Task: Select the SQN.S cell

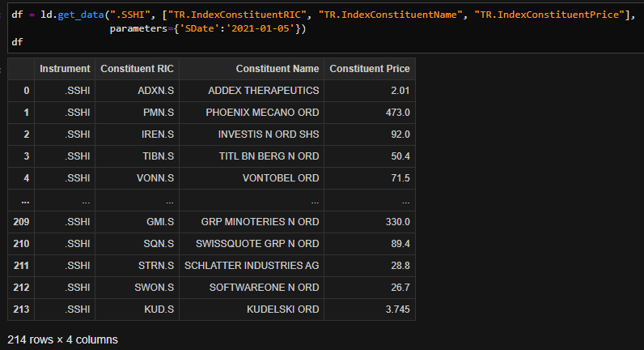Action: click(x=138, y=244)
